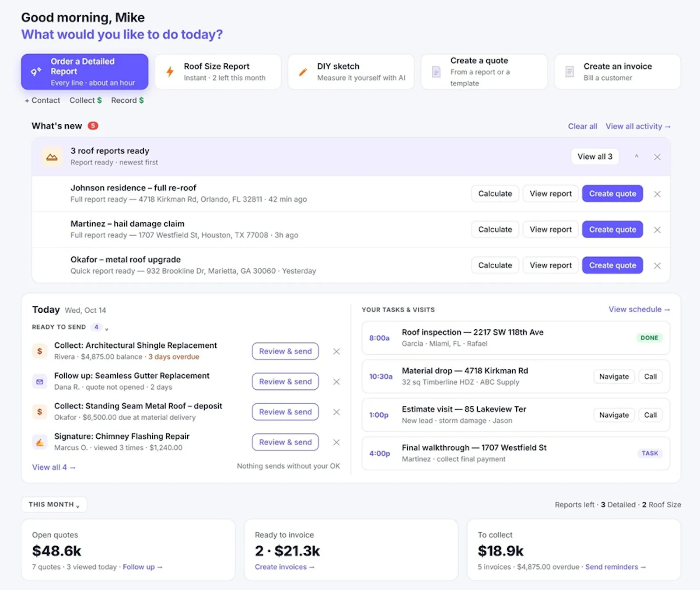Image resolution: width=700 pixels, height=590 pixels.
Task: Expand the READY TO SEND chevron
Action: pyautogui.click(x=107, y=328)
